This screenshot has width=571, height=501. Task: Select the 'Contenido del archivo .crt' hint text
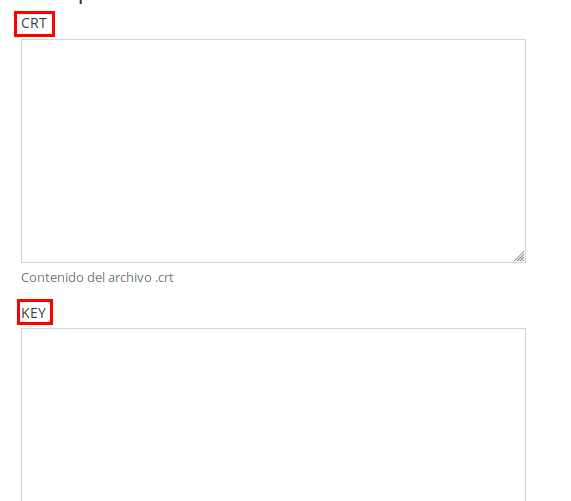97,278
